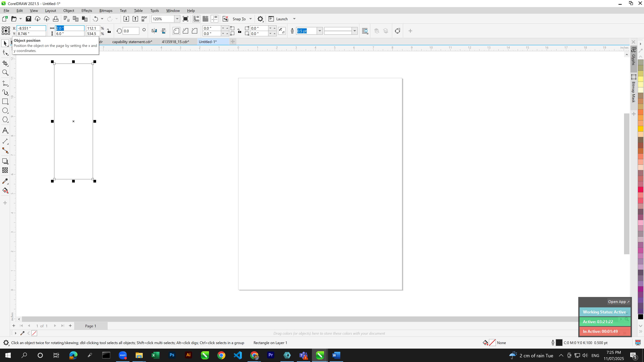The width and height of the screenshot is (644, 362).
Task: Select the Connector tool
Action: pyautogui.click(x=5, y=150)
